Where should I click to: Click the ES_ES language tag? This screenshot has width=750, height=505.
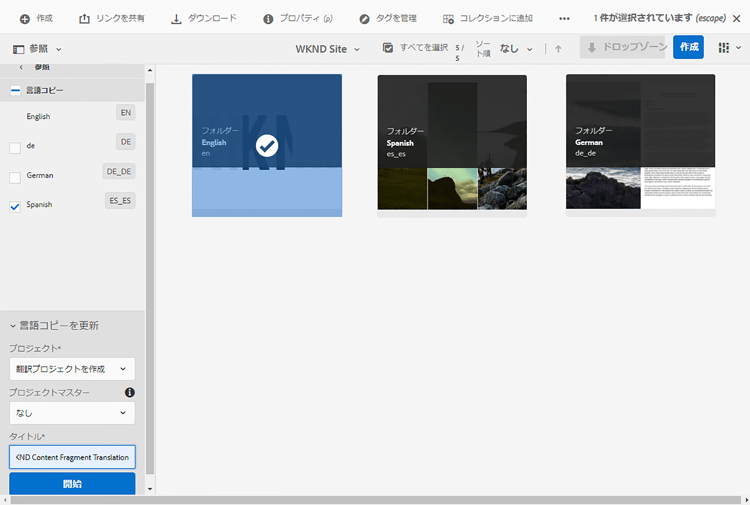(x=120, y=201)
